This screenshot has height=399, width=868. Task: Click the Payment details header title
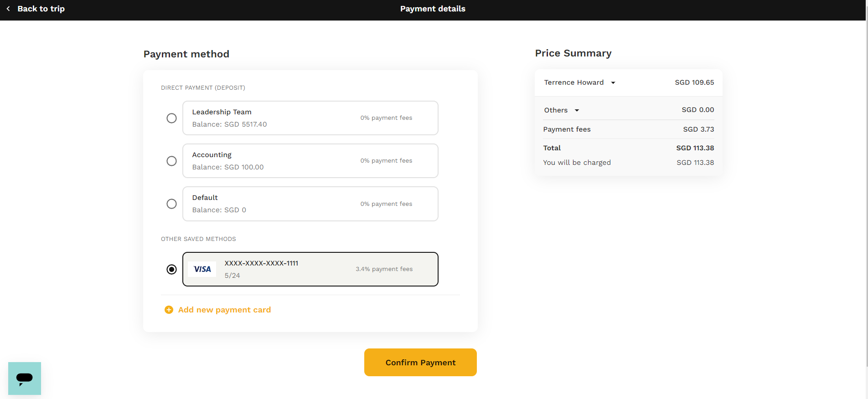[433, 9]
